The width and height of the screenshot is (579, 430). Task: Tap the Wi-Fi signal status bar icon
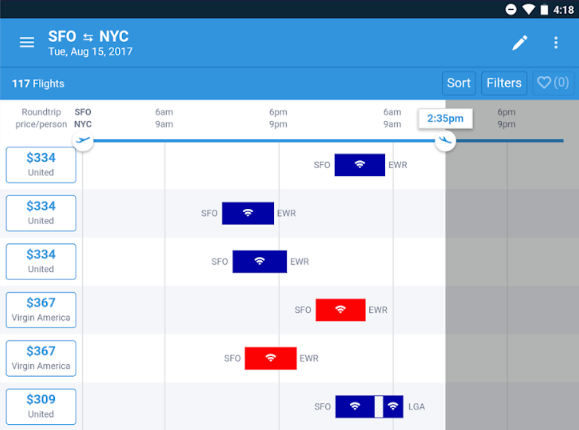pos(528,9)
